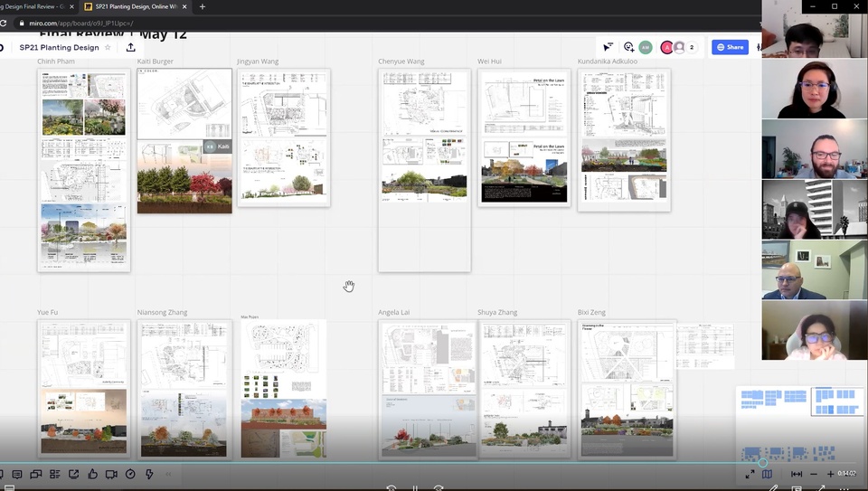Select Kundanika Adkuloo's presentation board
This screenshot has width=868, height=491.
624,140
